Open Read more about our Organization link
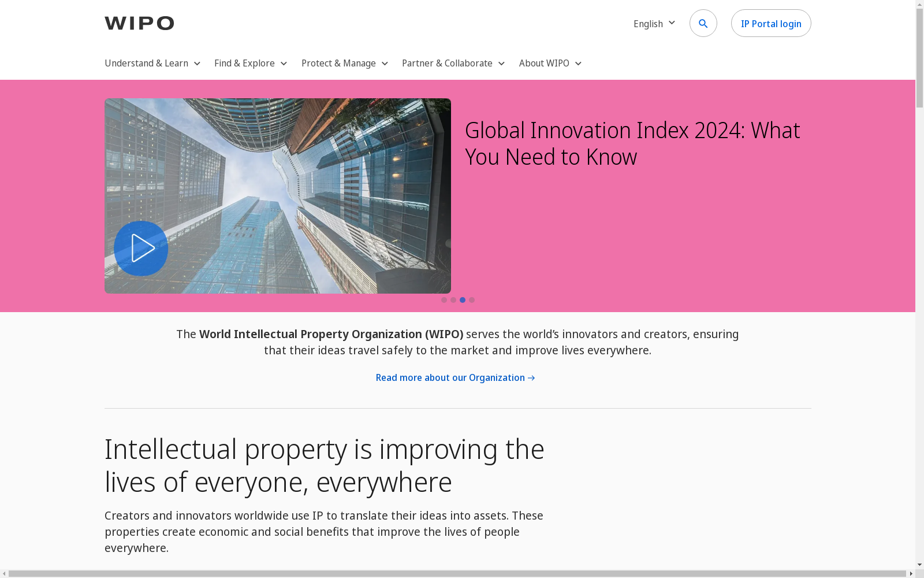The height and width of the screenshot is (578, 924). [x=456, y=377]
